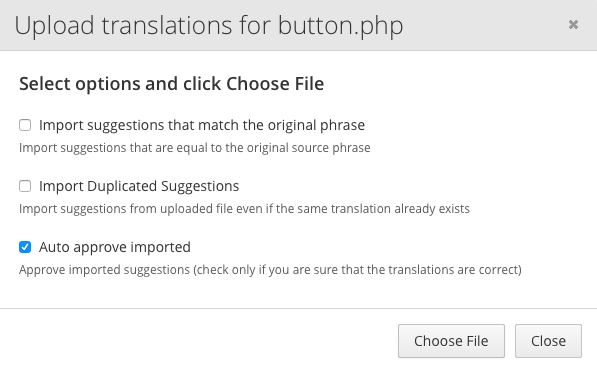Screen dimensions: 597x371
Task: Click the parenthetical 'check only if you are sure' warning
Action: pos(265,270)
